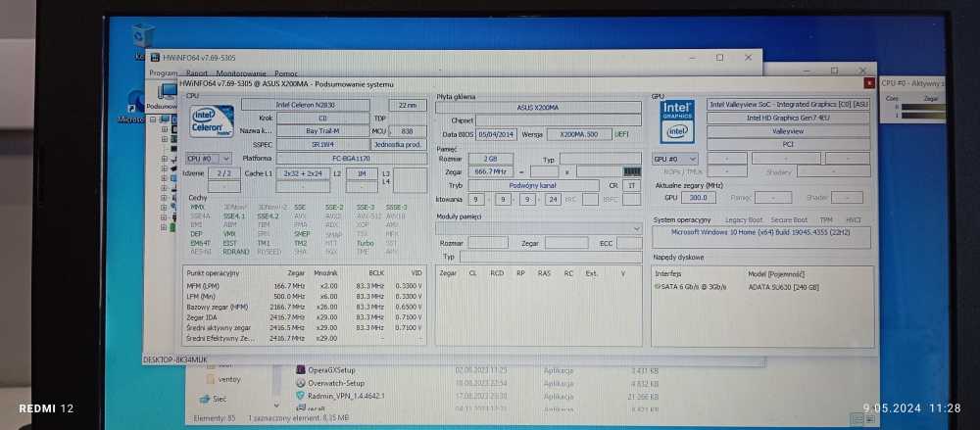Expand the Moduły pamięci dropdown

(636, 228)
